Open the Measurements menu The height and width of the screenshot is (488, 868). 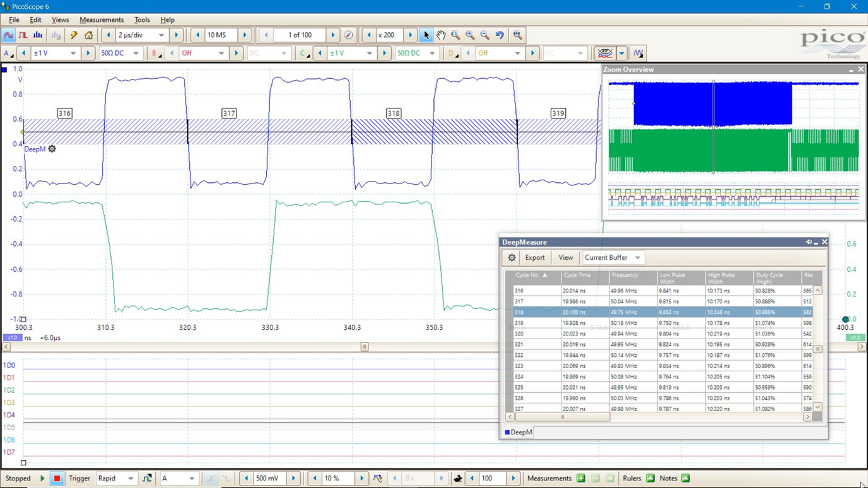(101, 20)
